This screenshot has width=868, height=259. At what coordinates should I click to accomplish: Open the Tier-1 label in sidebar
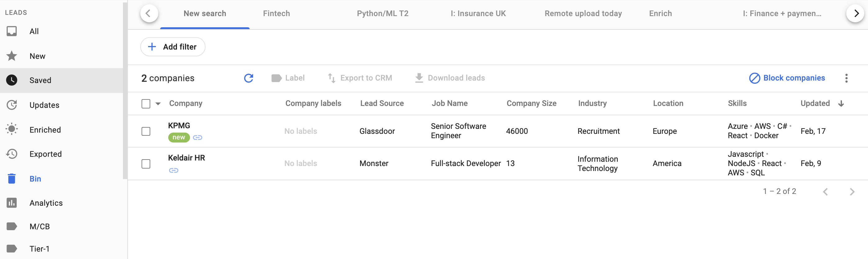39,248
